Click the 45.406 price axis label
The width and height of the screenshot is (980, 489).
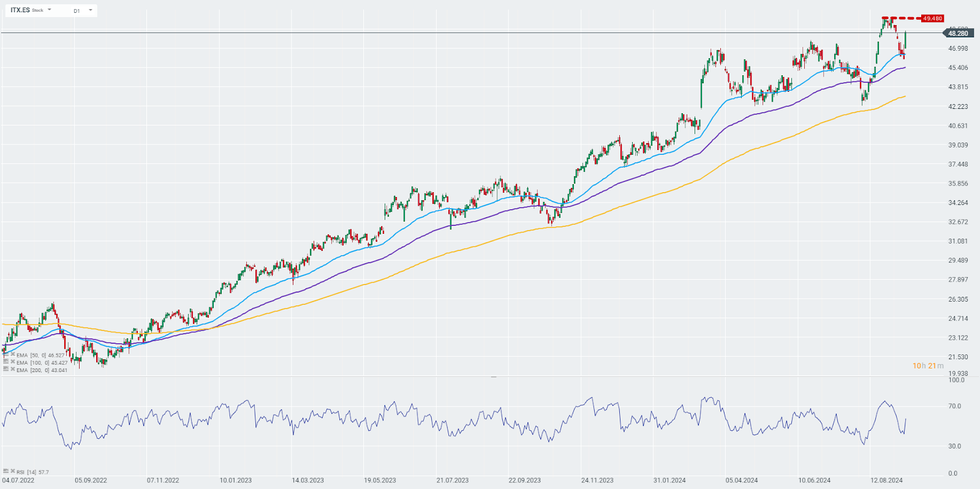pos(958,67)
